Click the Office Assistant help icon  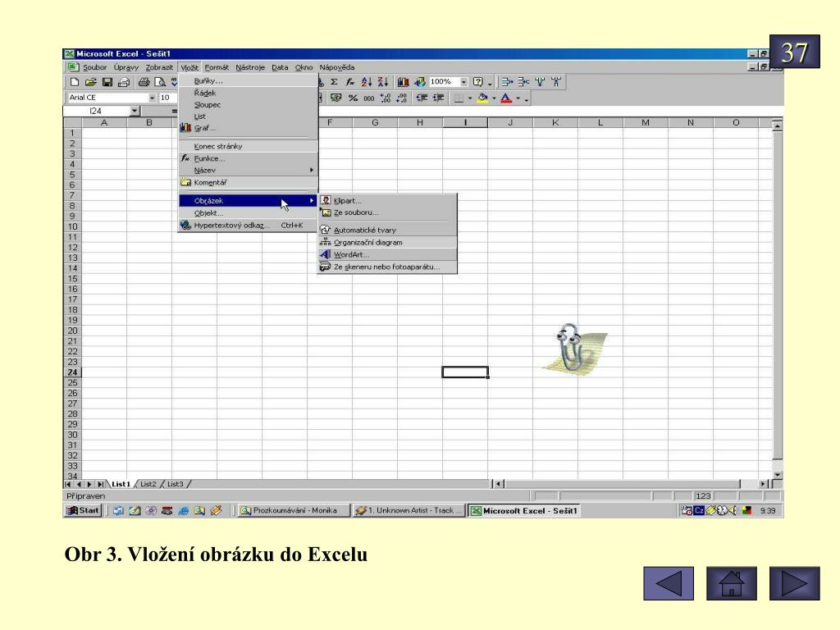(x=478, y=82)
